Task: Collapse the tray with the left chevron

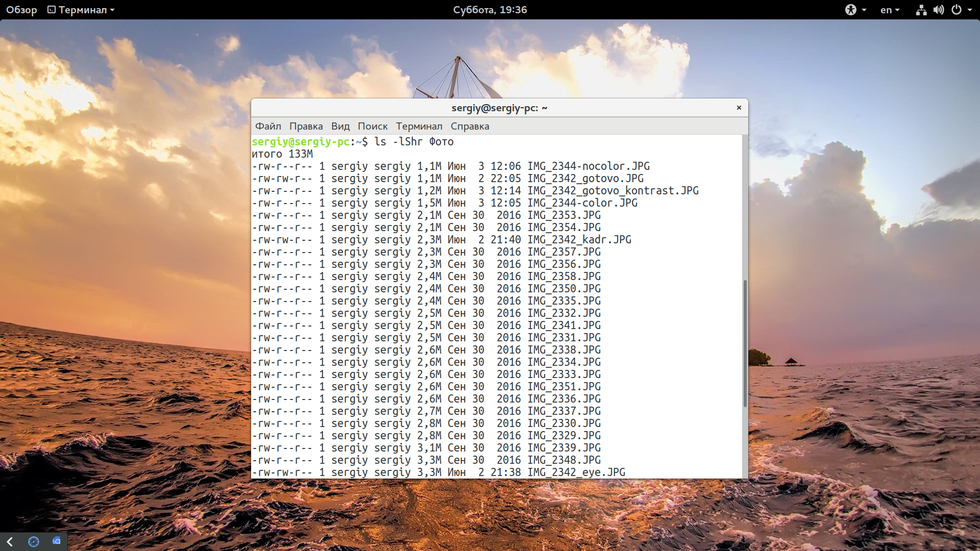Action: [x=10, y=541]
